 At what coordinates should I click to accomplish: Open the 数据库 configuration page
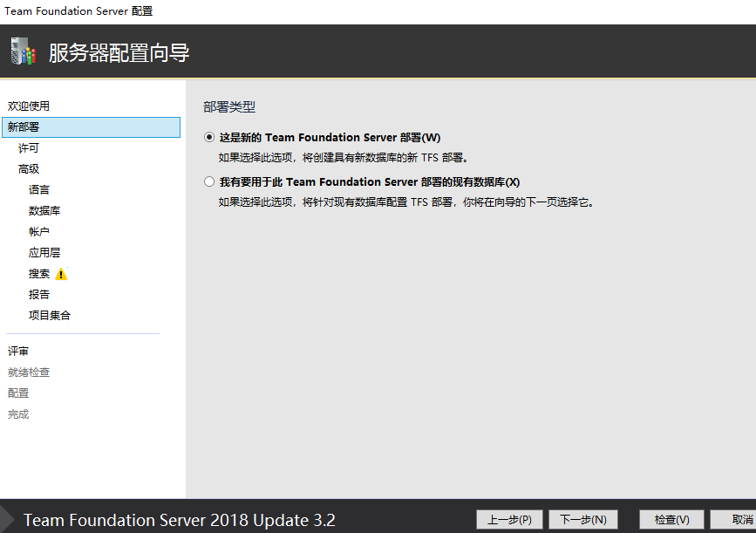44,211
